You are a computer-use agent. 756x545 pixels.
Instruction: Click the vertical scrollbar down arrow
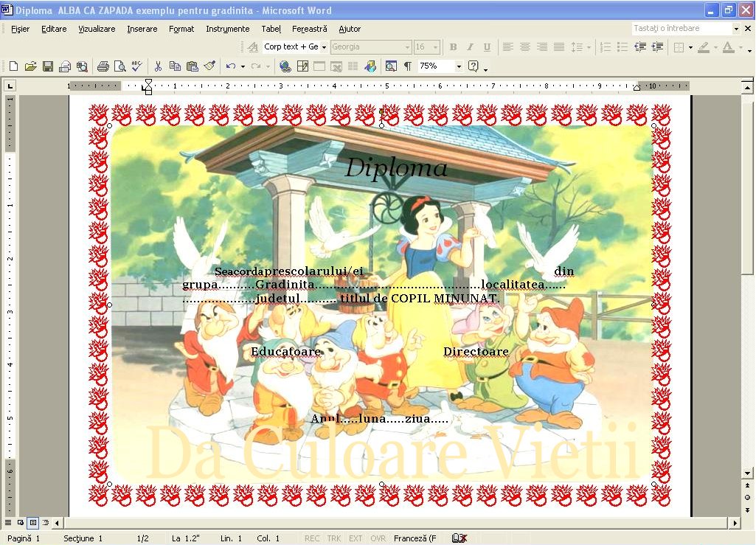[747, 473]
